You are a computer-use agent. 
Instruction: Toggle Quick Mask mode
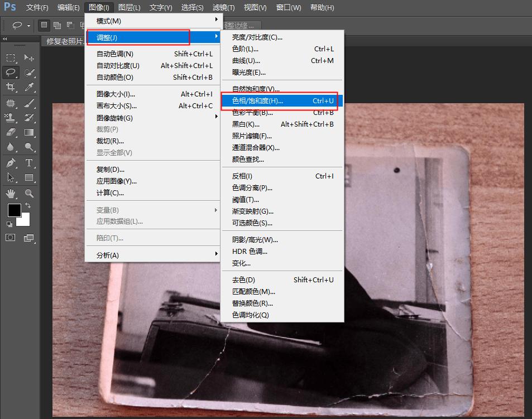10,238
